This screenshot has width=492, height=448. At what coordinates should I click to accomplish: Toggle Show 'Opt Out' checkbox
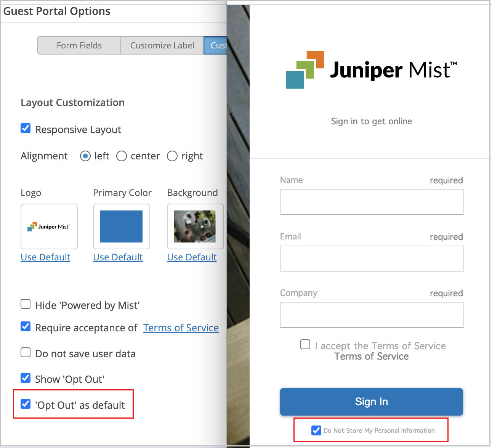(x=26, y=378)
